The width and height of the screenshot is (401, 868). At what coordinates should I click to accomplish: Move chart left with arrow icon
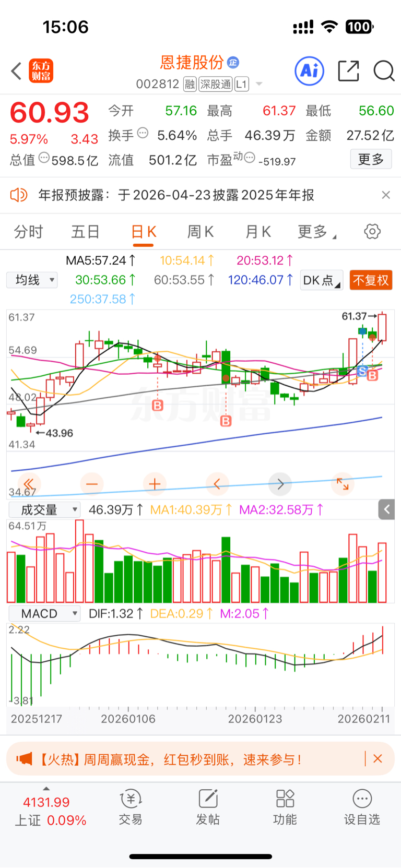217,484
